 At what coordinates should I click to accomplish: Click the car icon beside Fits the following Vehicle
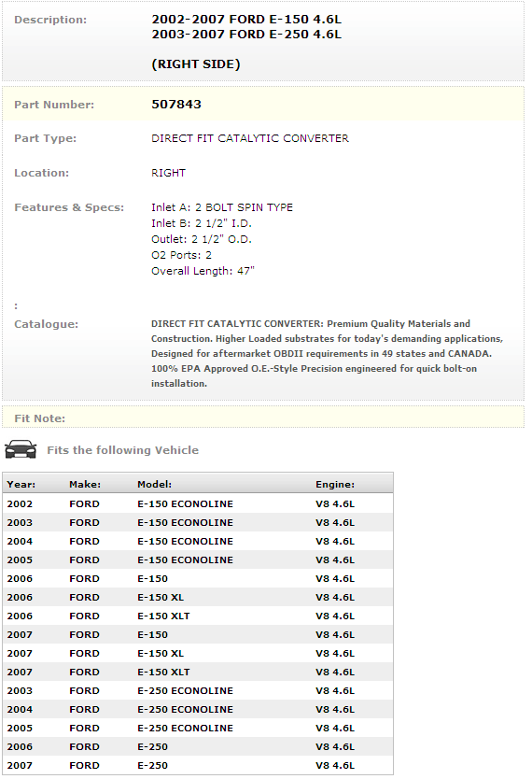[x=21, y=449]
